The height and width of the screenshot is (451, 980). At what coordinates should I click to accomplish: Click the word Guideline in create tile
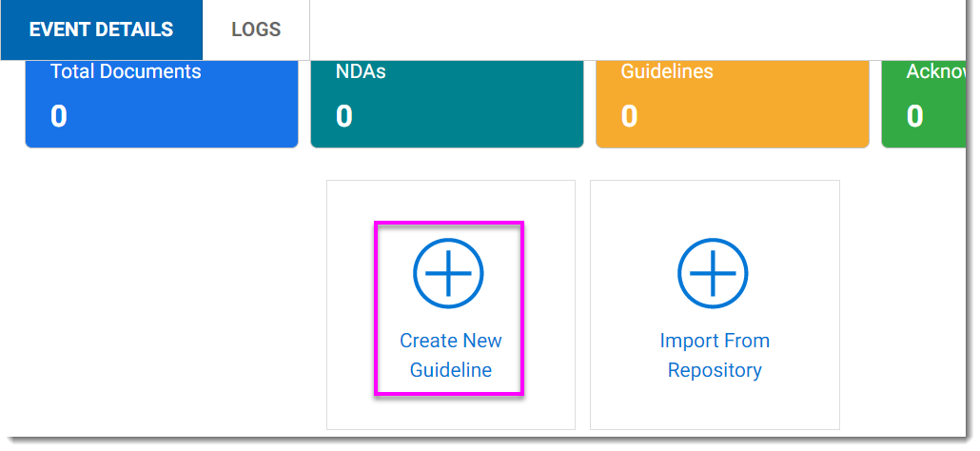tap(451, 370)
